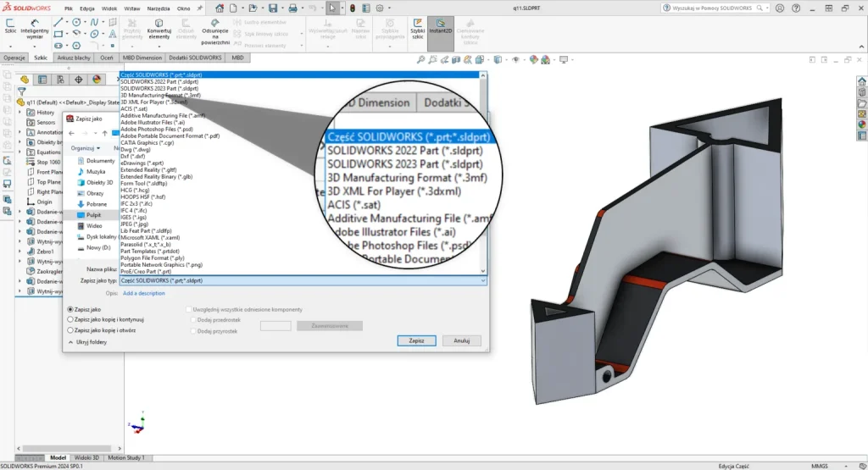The image size is (868, 470).
Task: Click the Rebuild traffic light icon
Action: coord(352,8)
